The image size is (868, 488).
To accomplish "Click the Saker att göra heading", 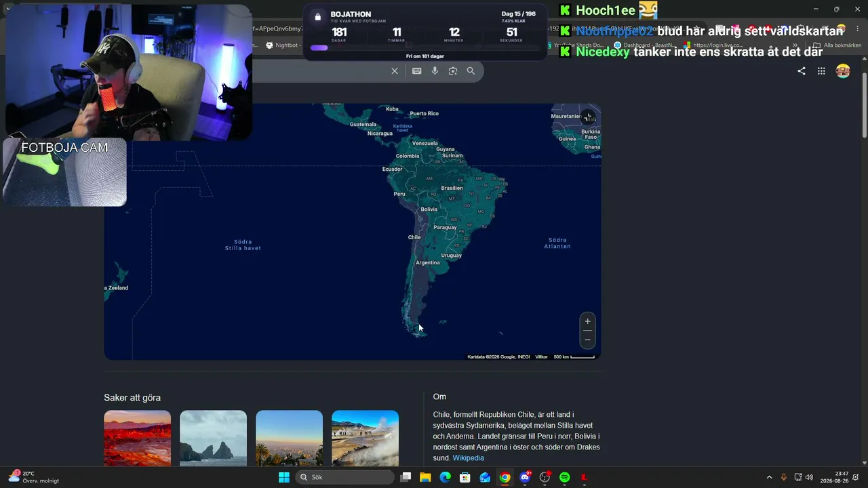I will (132, 398).
